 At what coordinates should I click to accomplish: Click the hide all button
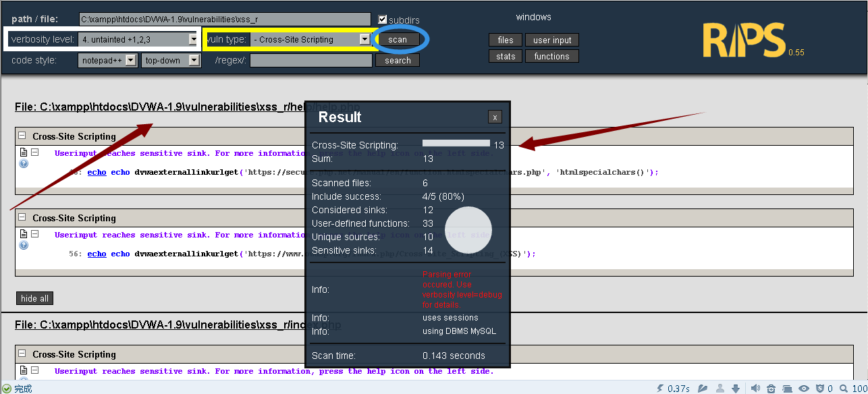pyautogui.click(x=34, y=298)
